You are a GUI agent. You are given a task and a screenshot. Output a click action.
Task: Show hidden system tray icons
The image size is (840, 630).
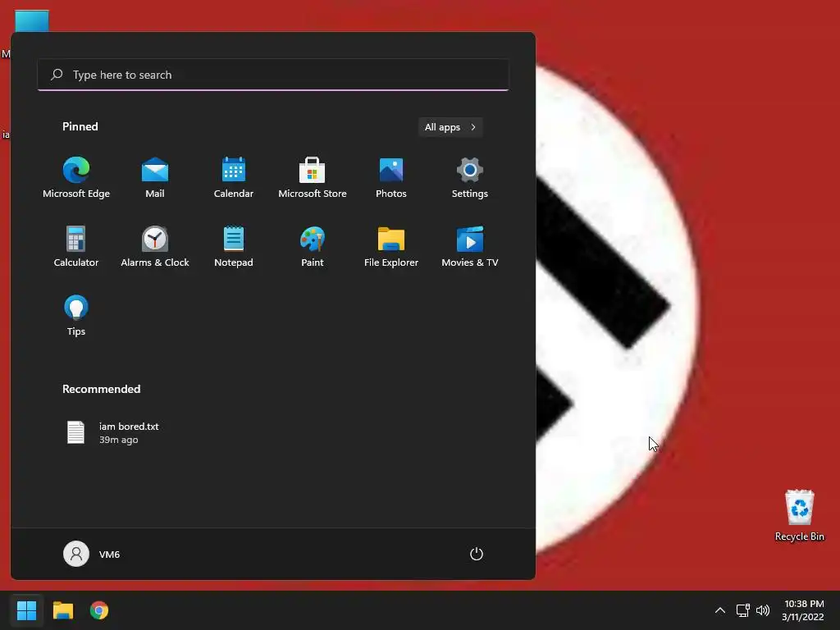[720, 610]
